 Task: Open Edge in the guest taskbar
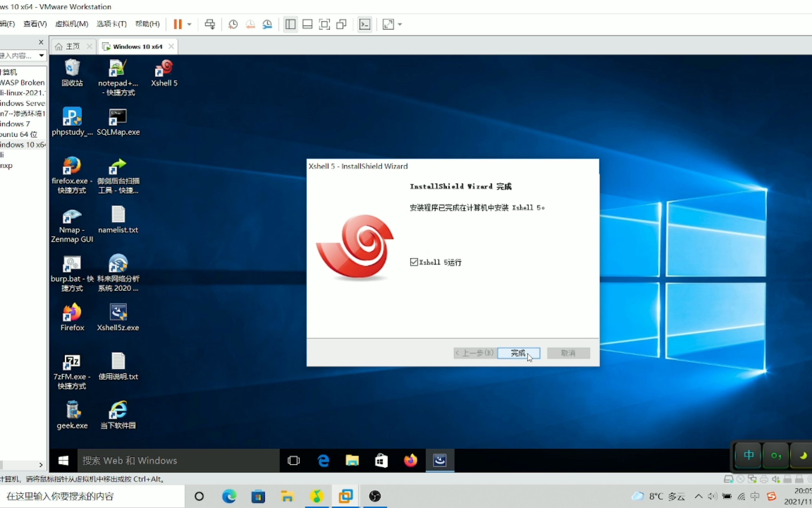[x=323, y=460]
